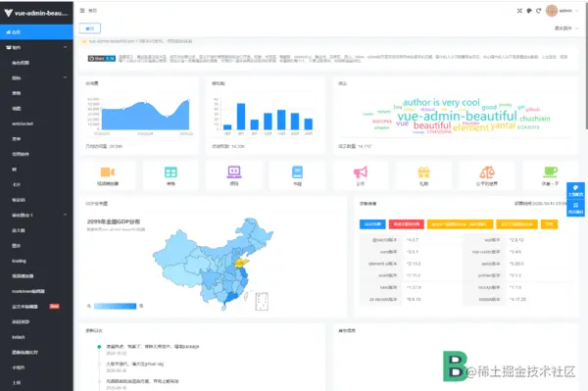Screen dimensions: 588x391
Task: Expand the icon submenu chevron in sidebar
Action: tap(66, 77)
